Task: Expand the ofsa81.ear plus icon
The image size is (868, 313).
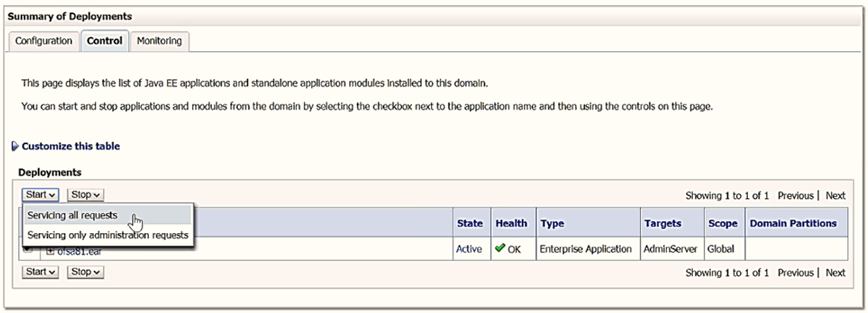Action: [50, 251]
